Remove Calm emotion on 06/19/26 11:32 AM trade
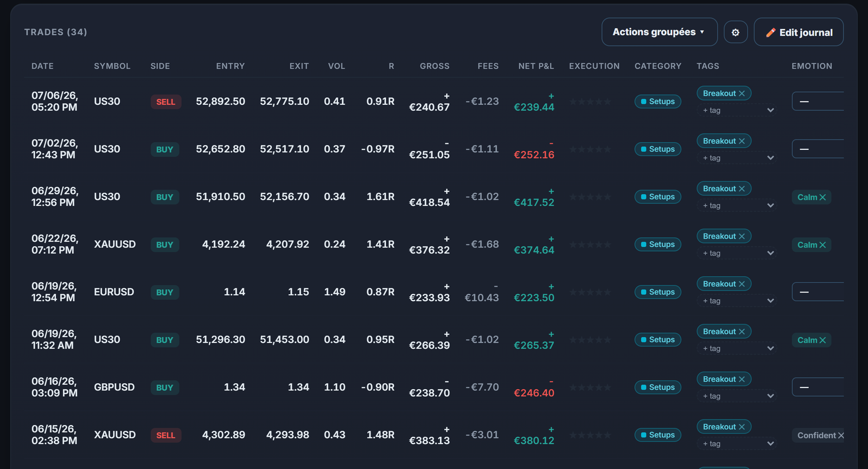This screenshot has width=868, height=469. (822, 340)
